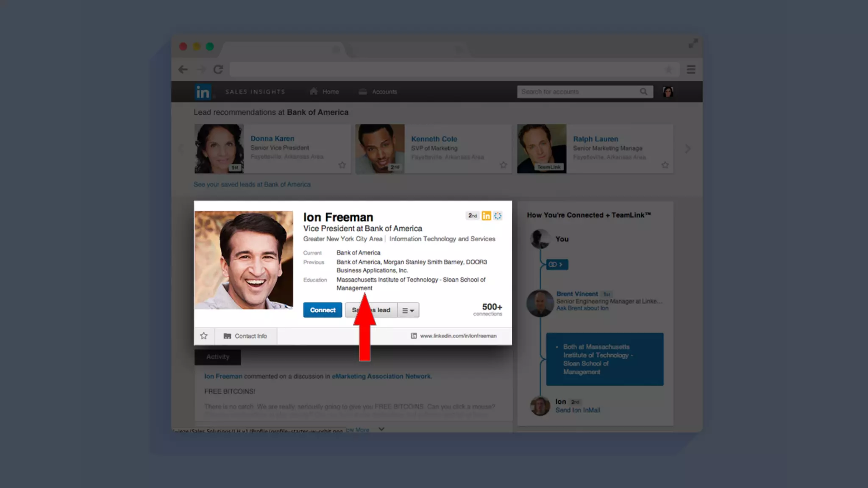Image resolution: width=868 pixels, height=488 pixels.
Task: Click the gold LinkedIn premium badge
Action: [486, 216]
